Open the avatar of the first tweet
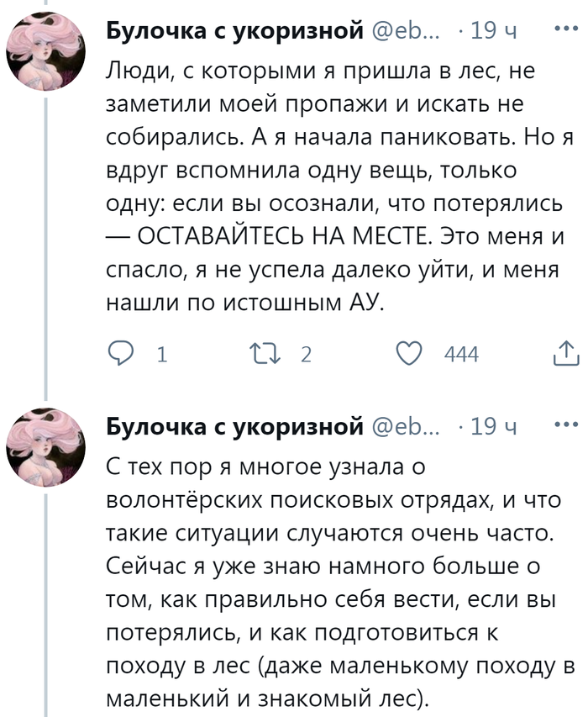588x717 pixels. point(48,56)
